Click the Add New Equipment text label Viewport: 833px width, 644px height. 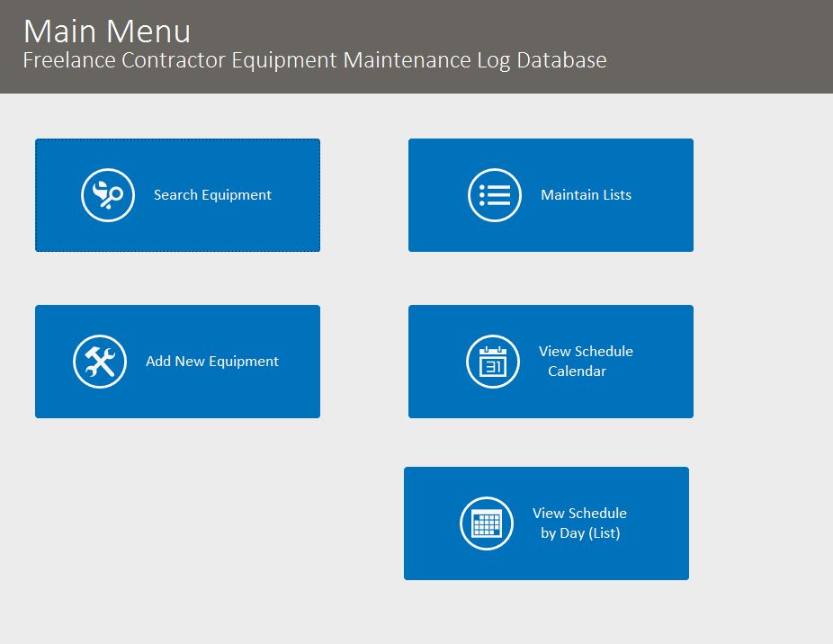coord(212,361)
